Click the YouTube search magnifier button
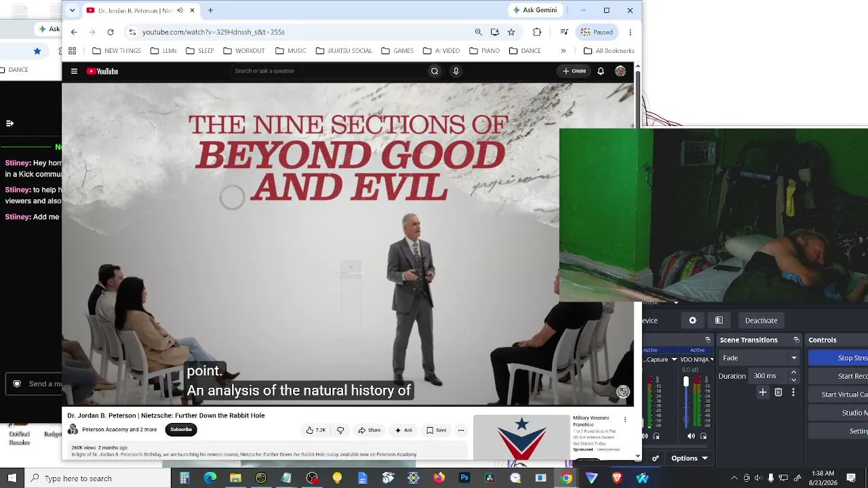Image resolution: width=868 pixels, height=488 pixels. coord(435,71)
